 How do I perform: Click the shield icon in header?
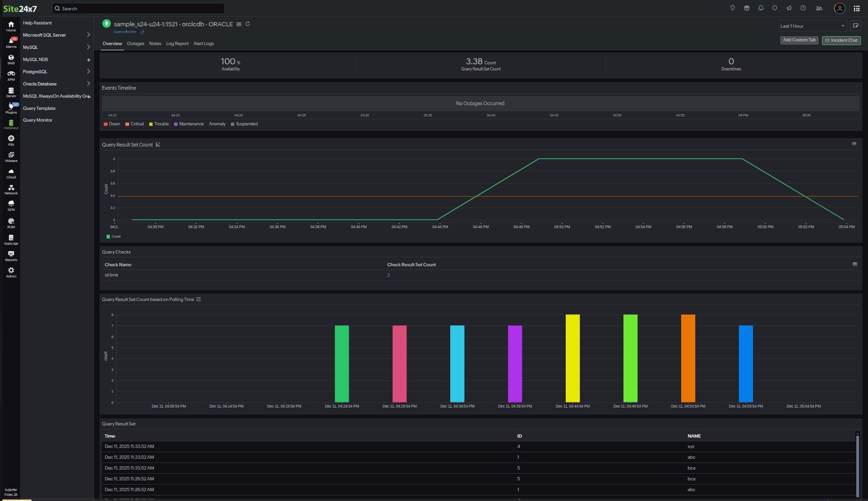tap(775, 8)
